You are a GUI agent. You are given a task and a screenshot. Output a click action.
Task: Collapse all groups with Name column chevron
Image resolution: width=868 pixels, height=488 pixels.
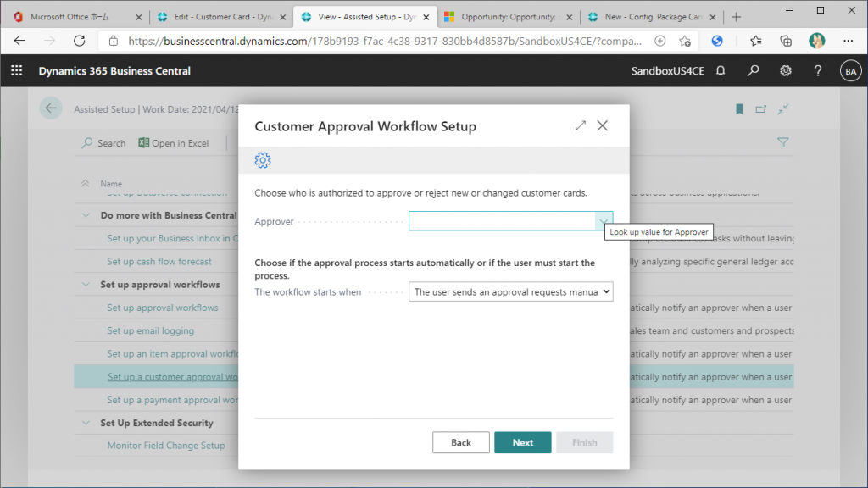pos(86,183)
